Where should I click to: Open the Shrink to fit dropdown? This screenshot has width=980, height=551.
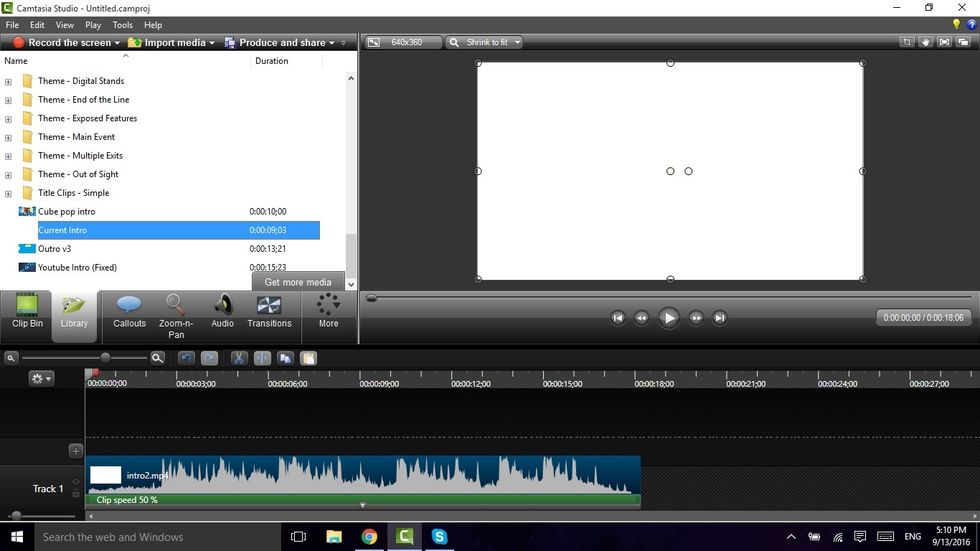[485, 42]
